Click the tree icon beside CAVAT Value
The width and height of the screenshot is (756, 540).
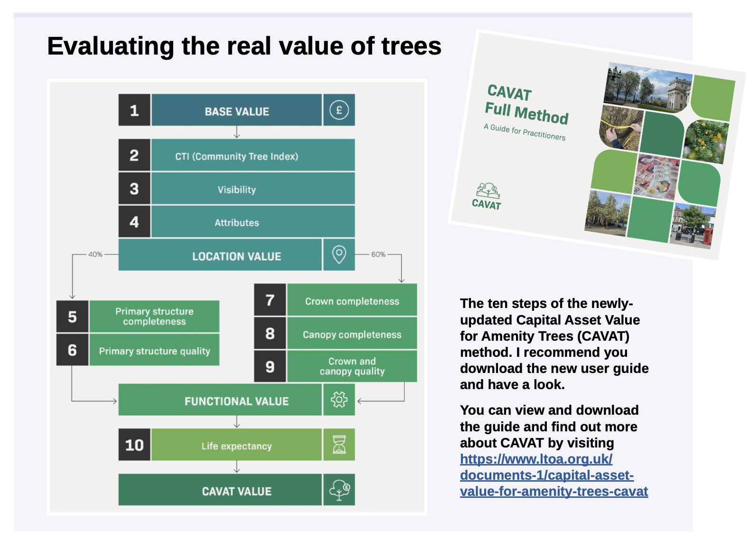click(339, 490)
